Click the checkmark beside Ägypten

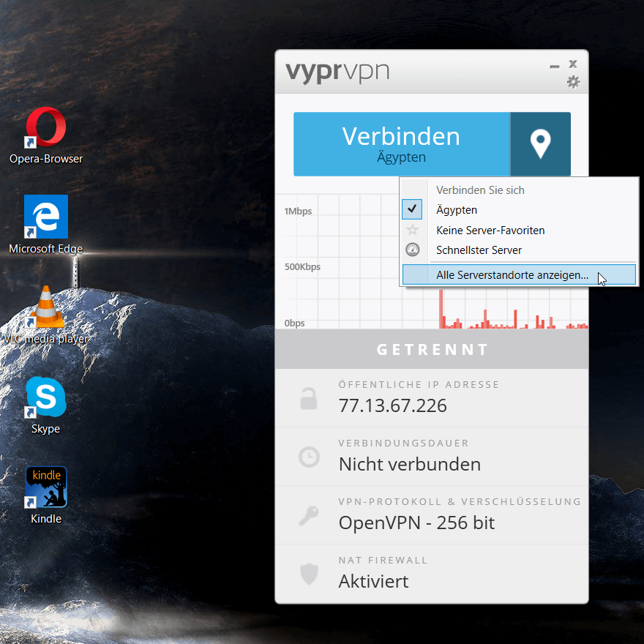pyautogui.click(x=412, y=209)
